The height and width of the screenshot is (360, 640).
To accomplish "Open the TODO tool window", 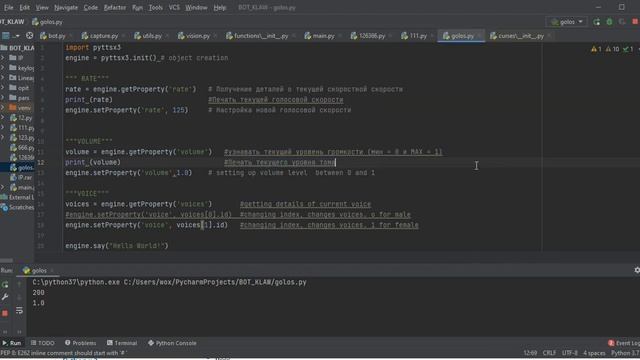I will point(42,343).
